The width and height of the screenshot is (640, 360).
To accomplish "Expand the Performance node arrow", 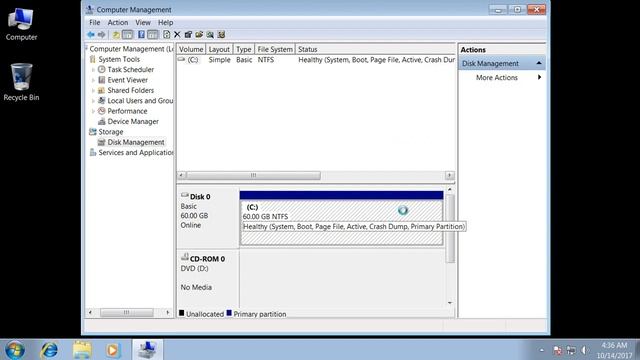I will click(x=93, y=111).
